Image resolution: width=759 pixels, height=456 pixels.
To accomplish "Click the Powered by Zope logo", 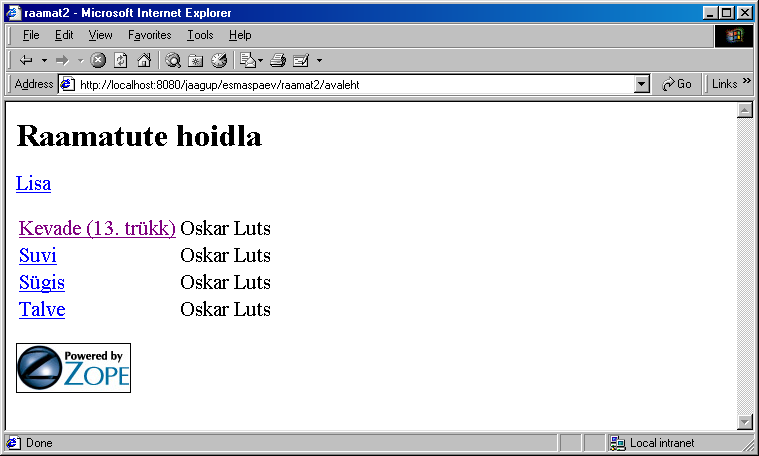I will point(73,368).
